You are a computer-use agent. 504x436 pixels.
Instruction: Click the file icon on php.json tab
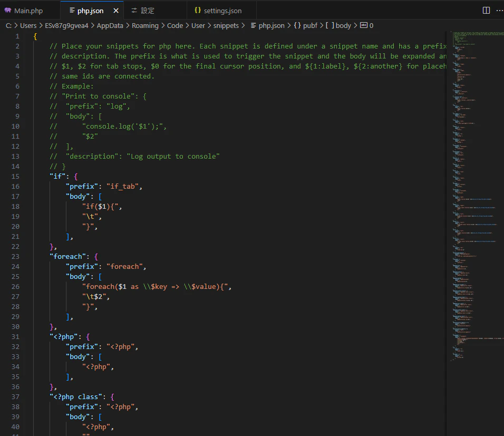pyautogui.click(x=72, y=11)
